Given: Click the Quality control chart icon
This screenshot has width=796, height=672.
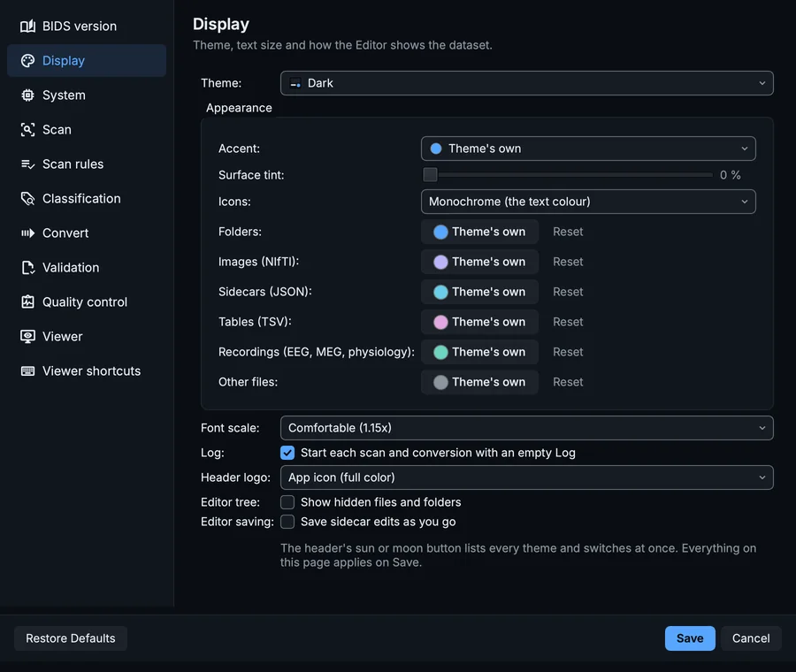Looking at the screenshot, I should tap(28, 302).
